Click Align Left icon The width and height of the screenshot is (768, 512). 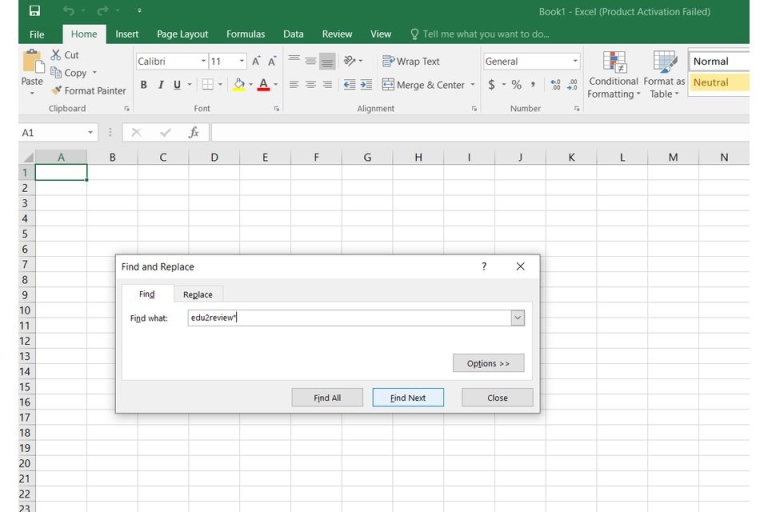(294, 85)
